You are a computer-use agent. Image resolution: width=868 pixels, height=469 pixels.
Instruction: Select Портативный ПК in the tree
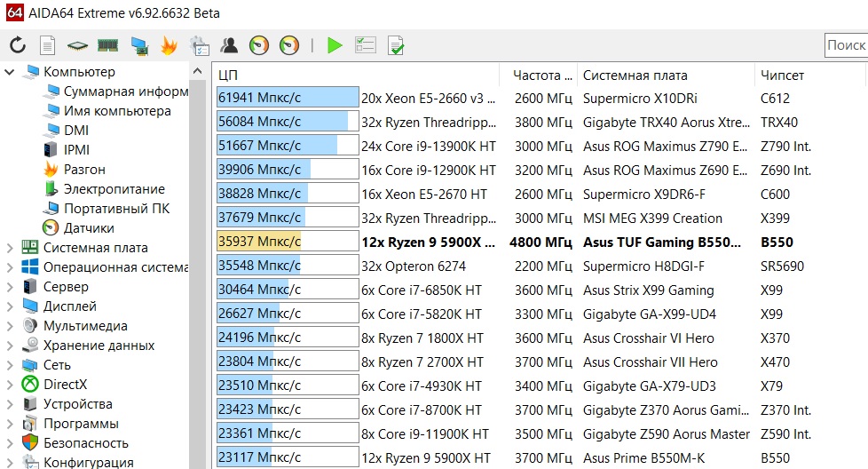(x=116, y=209)
